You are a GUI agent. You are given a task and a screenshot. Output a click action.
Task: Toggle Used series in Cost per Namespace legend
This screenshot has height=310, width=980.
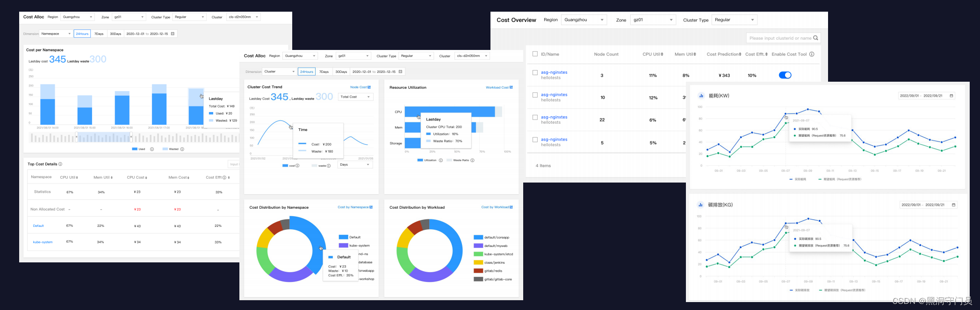pos(139,149)
